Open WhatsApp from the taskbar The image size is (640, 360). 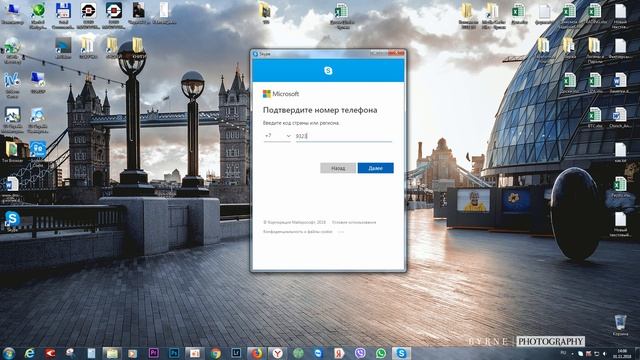tap(381, 353)
